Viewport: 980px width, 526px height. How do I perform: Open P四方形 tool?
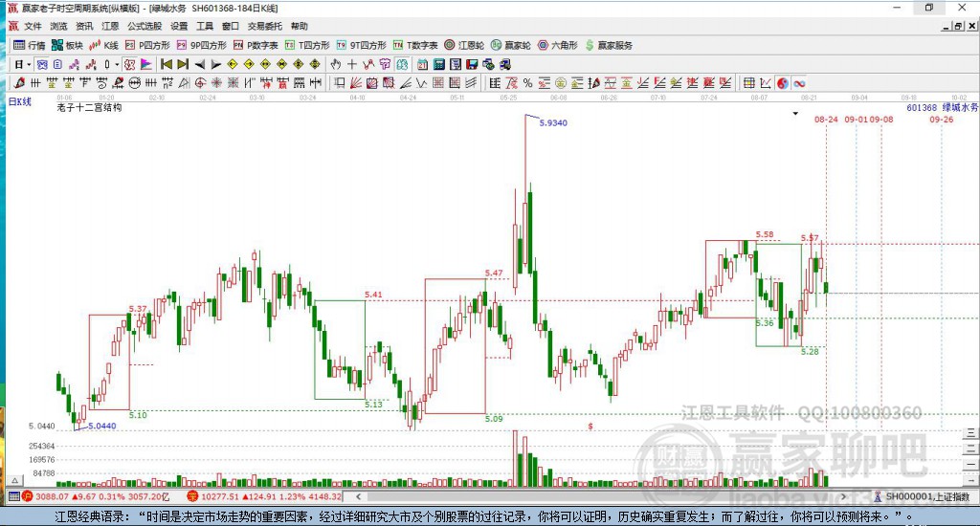pyautogui.click(x=147, y=45)
